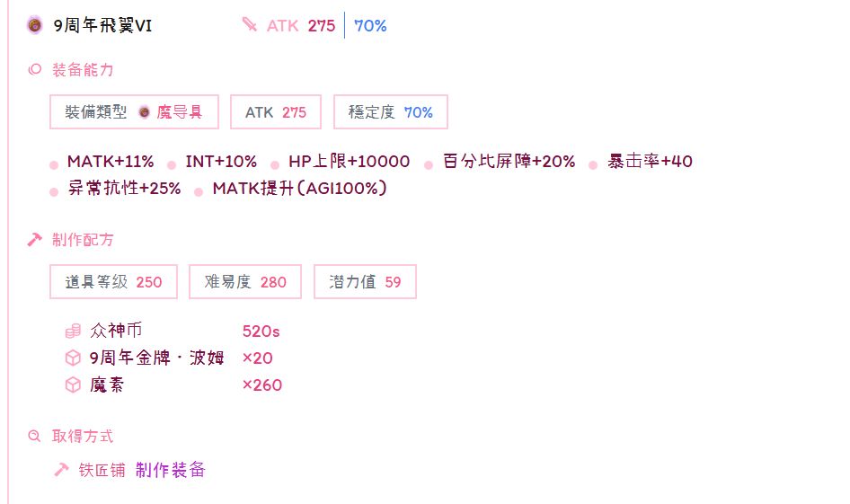The image size is (850, 504).
Task: Open the 制作装备 link
Action: click(x=171, y=470)
